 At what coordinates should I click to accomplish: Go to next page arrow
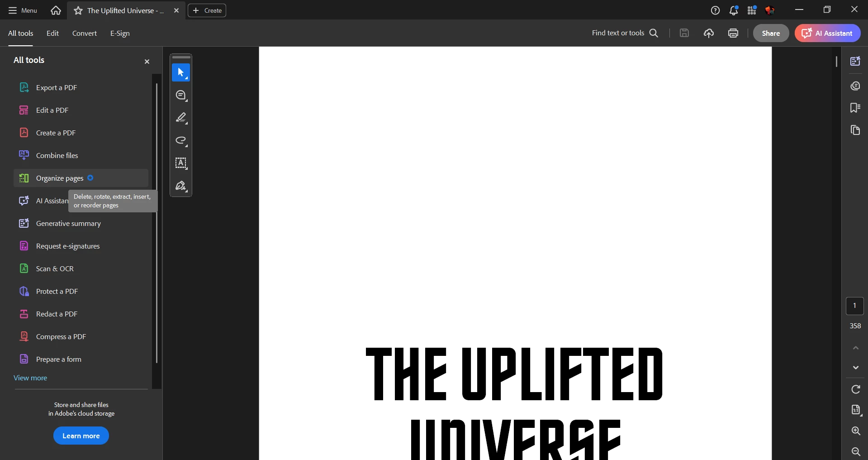point(856,368)
